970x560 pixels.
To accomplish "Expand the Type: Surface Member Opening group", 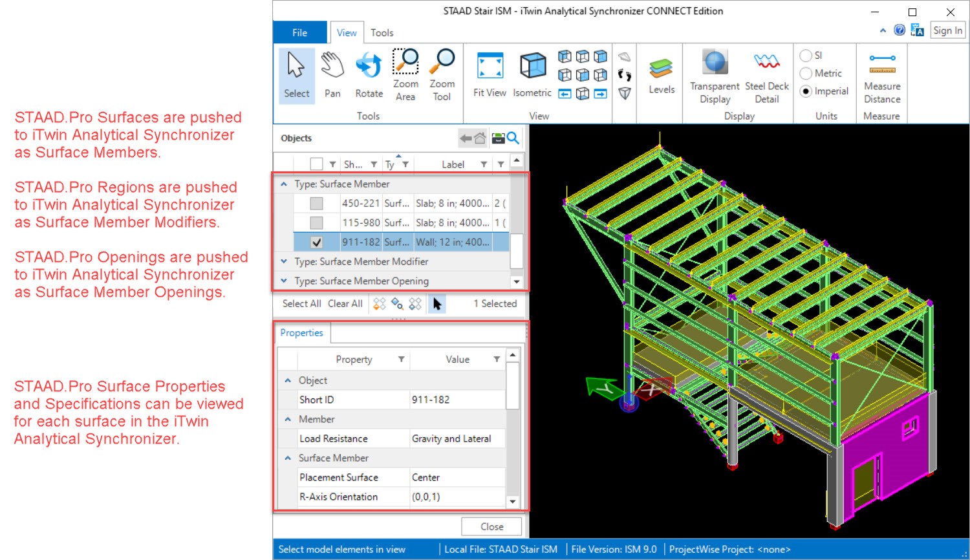I will (x=284, y=281).
